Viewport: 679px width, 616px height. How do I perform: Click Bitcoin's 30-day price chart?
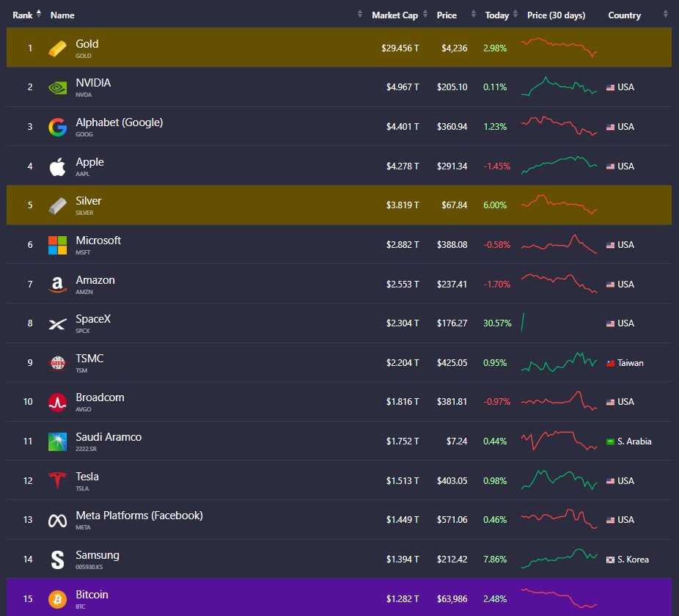(x=559, y=598)
